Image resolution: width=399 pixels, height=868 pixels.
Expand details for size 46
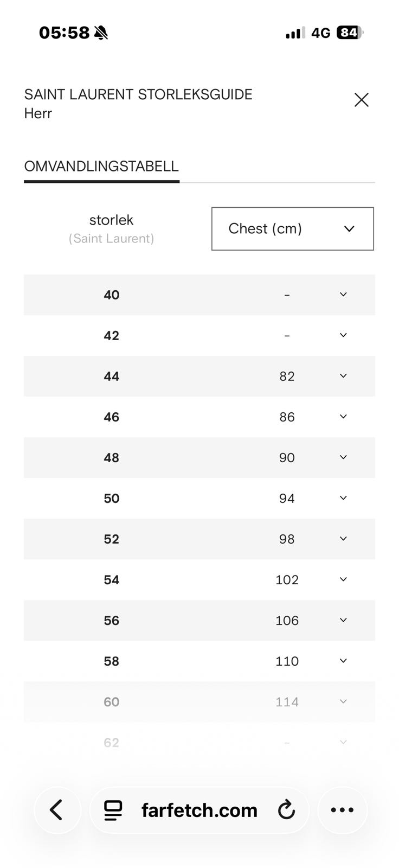[x=343, y=417]
